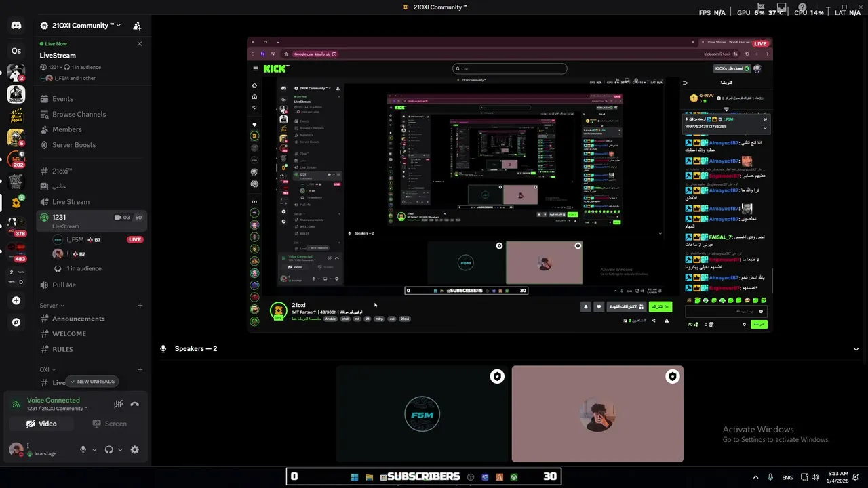Click taskbar microphone tray icon
868x488 pixels.
click(770, 477)
